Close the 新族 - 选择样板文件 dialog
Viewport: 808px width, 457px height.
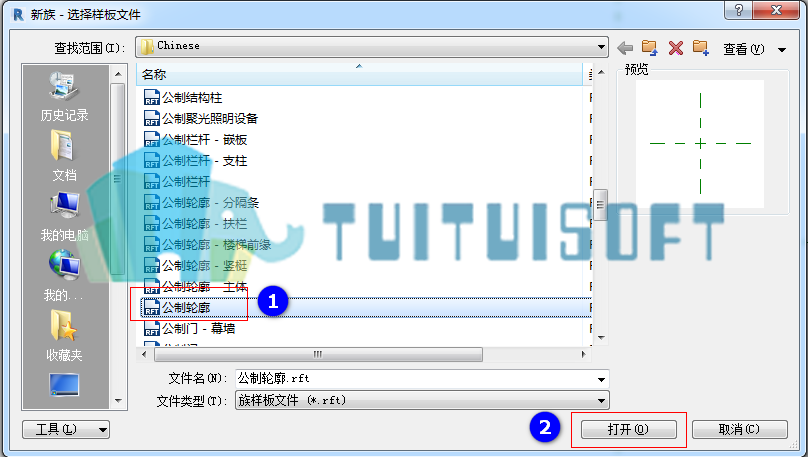click(x=776, y=10)
